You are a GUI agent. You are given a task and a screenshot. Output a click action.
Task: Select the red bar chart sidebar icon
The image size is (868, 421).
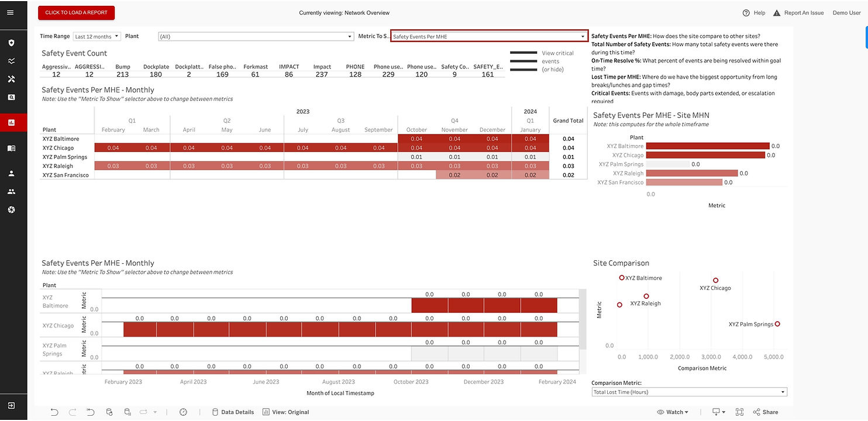pyautogui.click(x=11, y=123)
